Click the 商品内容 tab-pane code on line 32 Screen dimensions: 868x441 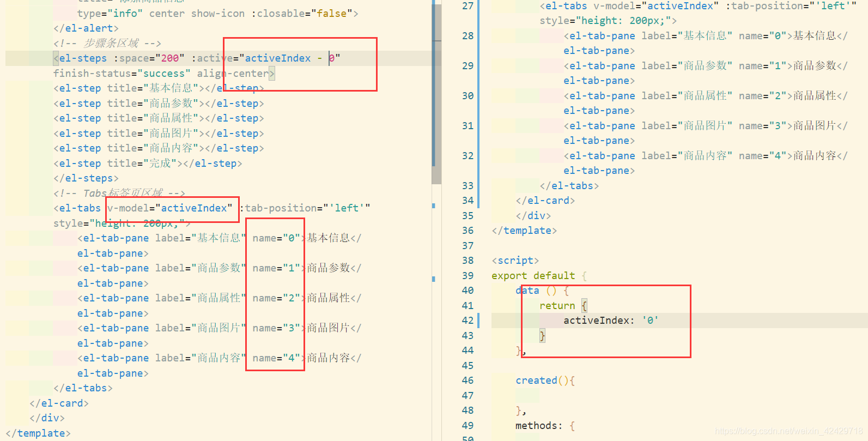click(706, 163)
